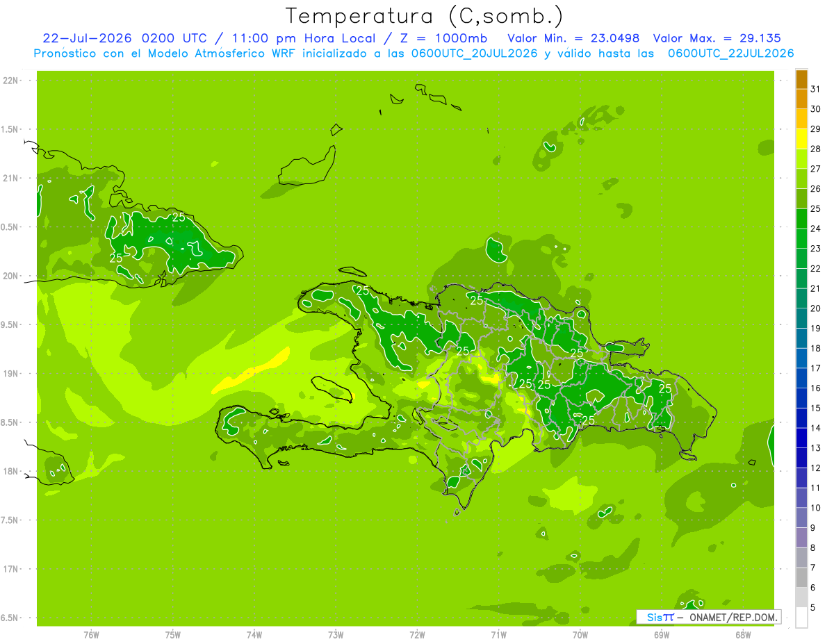Click the colorbar label "29"

[x=816, y=129]
